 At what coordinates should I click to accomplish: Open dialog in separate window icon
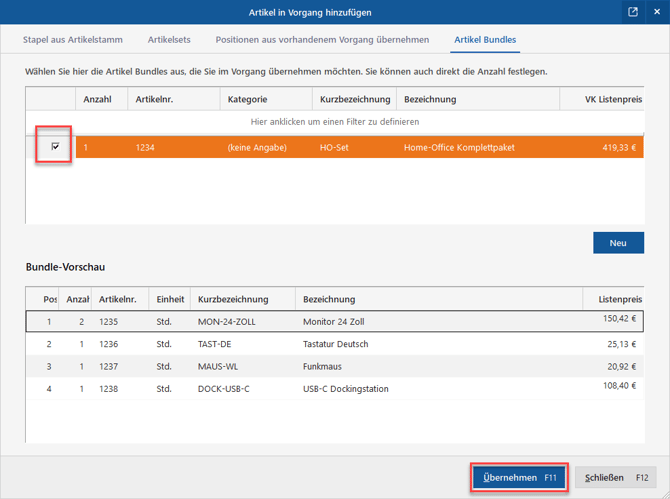tap(633, 12)
